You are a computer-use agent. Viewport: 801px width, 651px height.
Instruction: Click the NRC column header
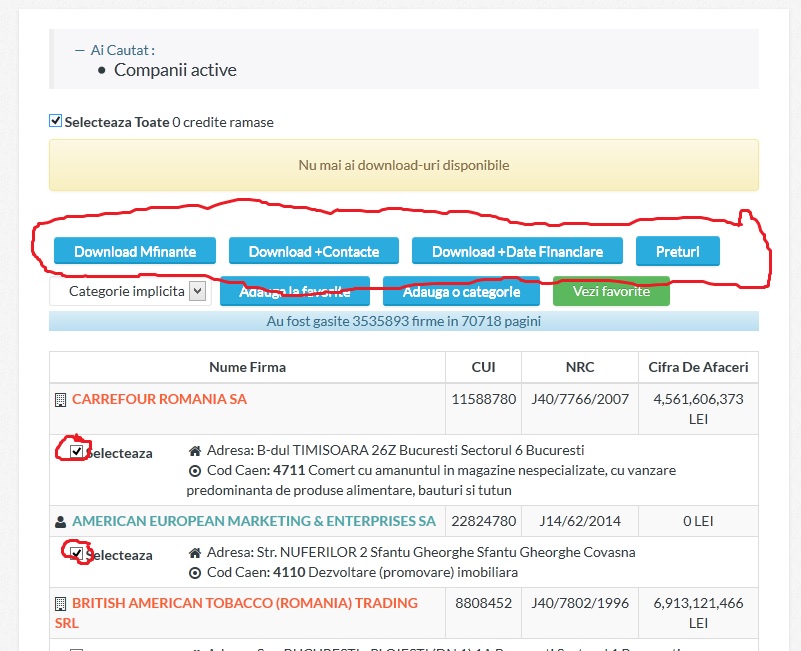(x=580, y=367)
